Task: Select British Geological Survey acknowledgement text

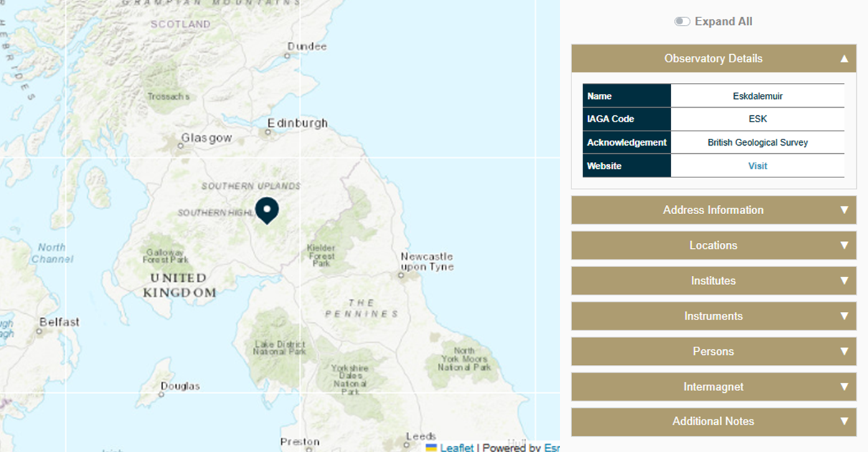Action: coord(758,143)
